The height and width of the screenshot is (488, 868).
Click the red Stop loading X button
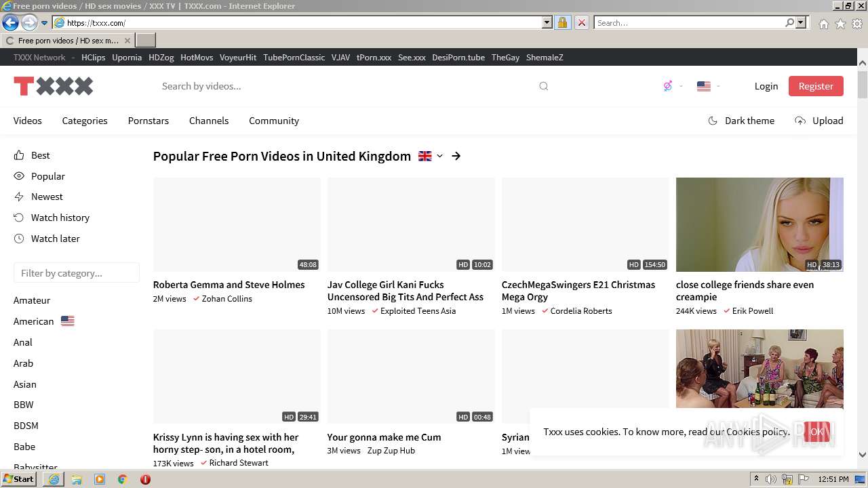(581, 23)
